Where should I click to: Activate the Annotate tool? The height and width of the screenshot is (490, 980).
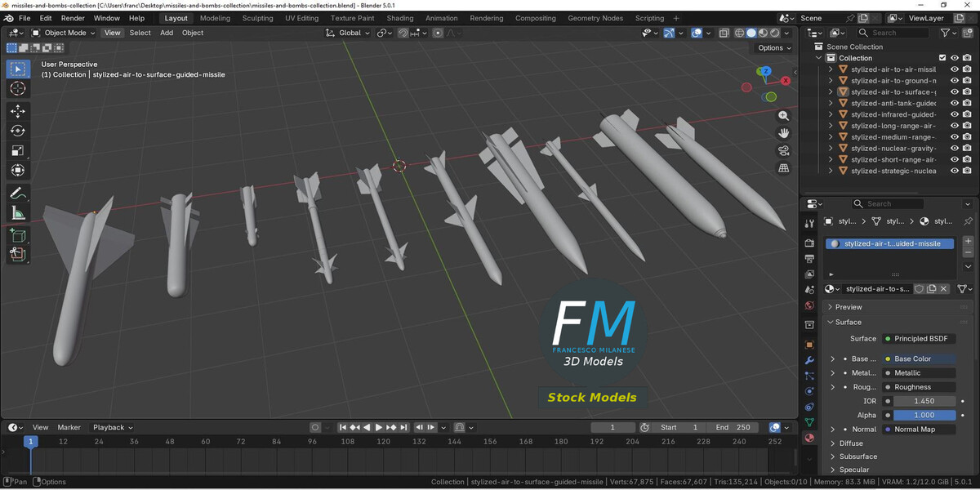tap(17, 194)
